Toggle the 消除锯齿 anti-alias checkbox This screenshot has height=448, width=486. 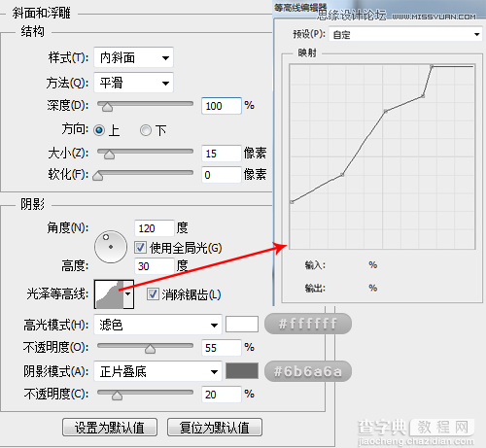pyautogui.click(x=153, y=294)
